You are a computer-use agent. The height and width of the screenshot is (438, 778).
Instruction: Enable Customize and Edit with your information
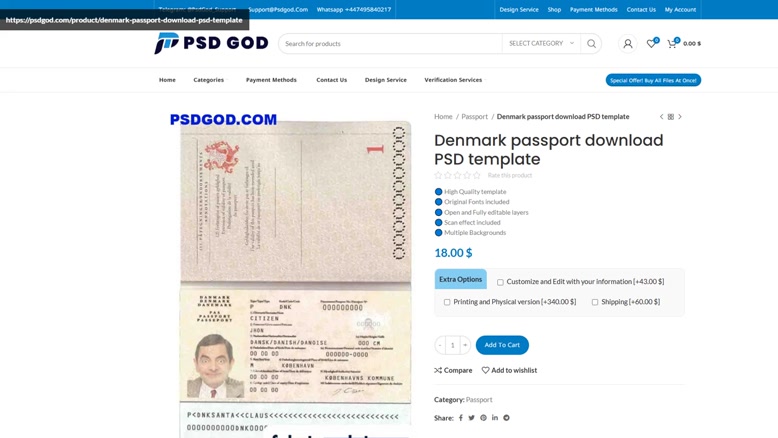500,282
